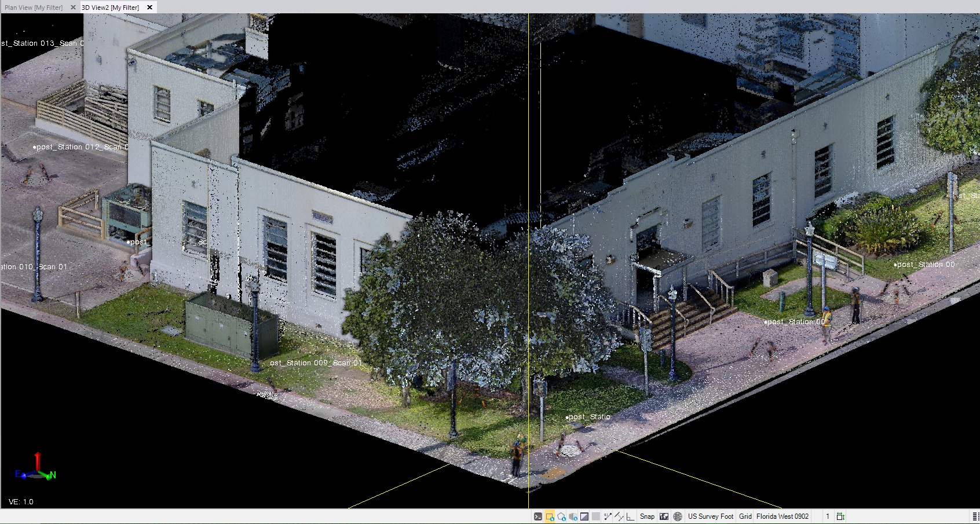
Task: Click the green zoom extents icon
Action: [x=840, y=516]
